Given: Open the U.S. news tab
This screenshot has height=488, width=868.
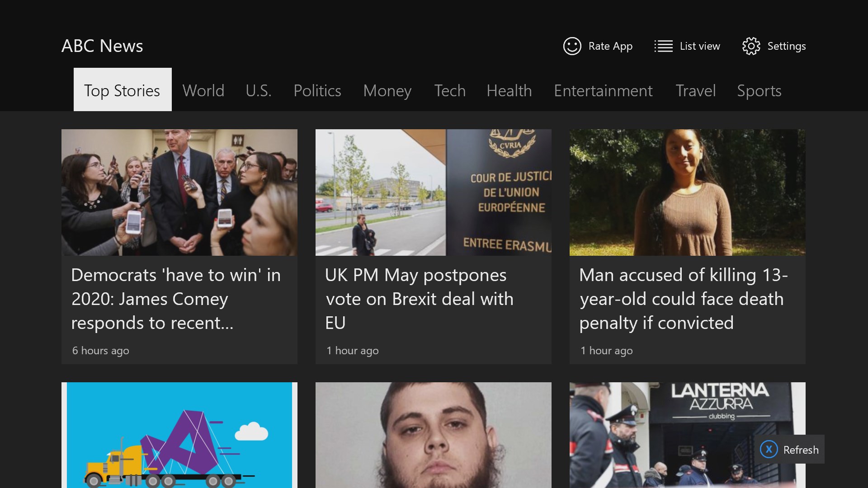Looking at the screenshot, I should (259, 91).
